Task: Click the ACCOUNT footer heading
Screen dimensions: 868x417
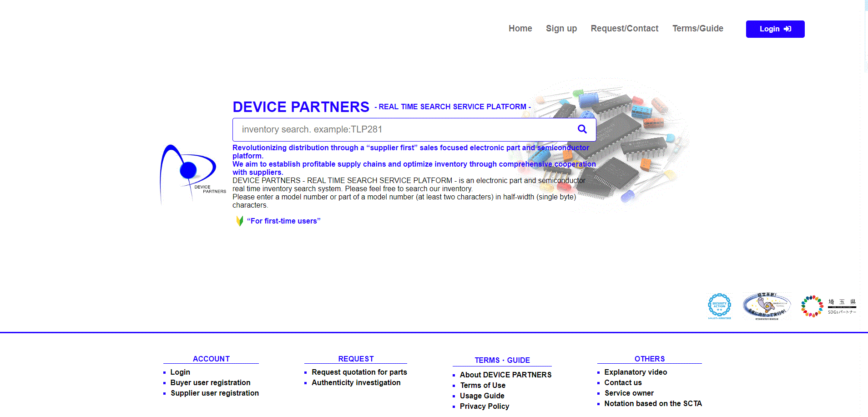Action: click(x=211, y=359)
